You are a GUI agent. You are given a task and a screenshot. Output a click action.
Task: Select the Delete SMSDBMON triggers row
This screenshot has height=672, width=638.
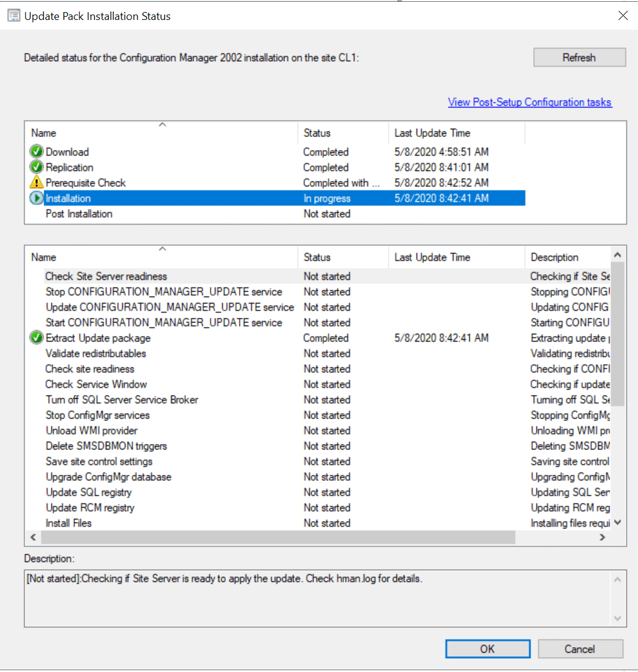(x=318, y=446)
